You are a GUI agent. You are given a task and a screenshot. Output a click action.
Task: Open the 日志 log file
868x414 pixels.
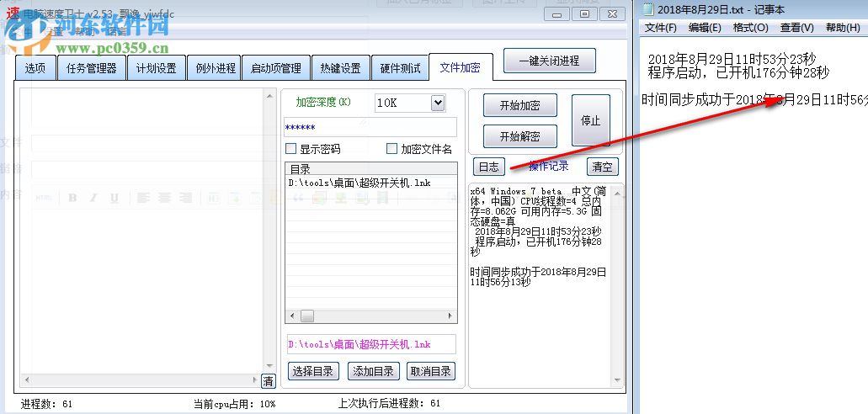[488, 167]
